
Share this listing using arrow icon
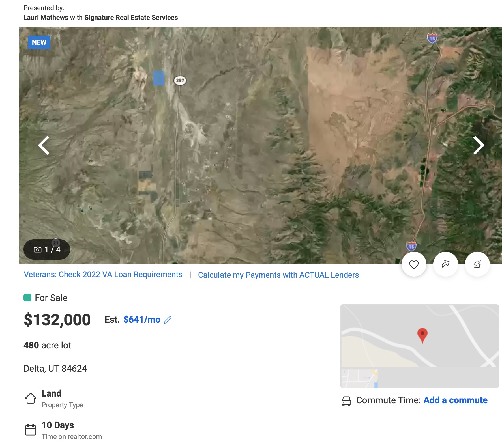point(445,264)
